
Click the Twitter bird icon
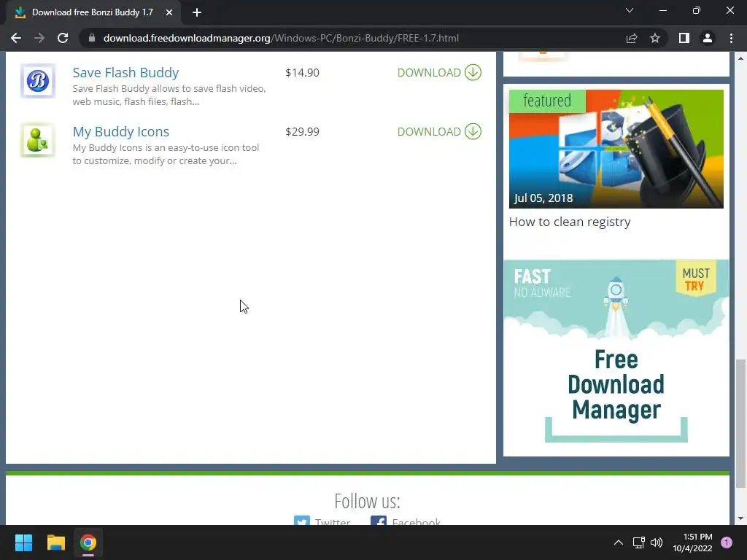(301, 521)
